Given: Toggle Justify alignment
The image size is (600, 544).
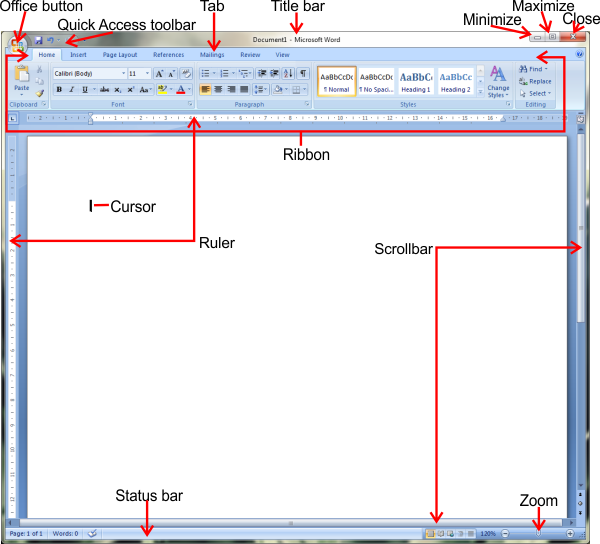Looking at the screenshot, I should click(x=244, y=90).
